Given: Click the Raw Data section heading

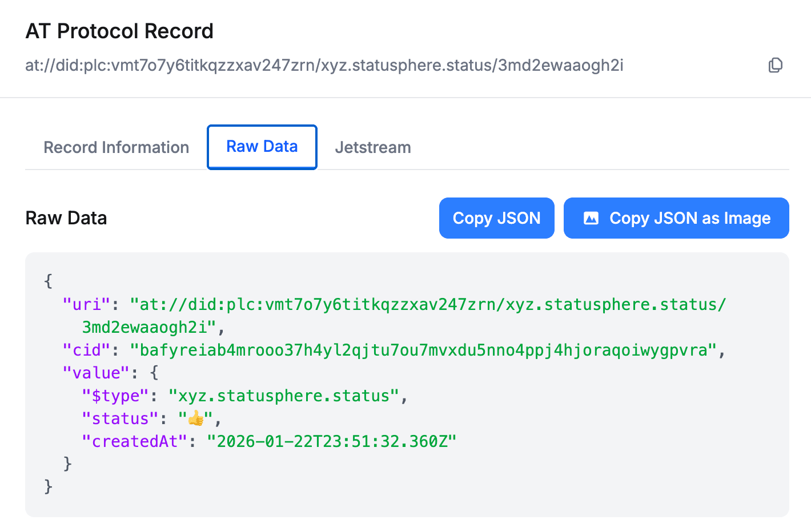Looking at the screenshot, I should [x=66, y=218].
